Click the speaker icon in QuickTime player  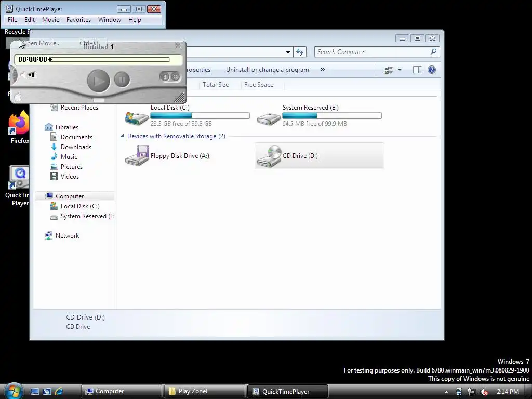coord(23,75)
